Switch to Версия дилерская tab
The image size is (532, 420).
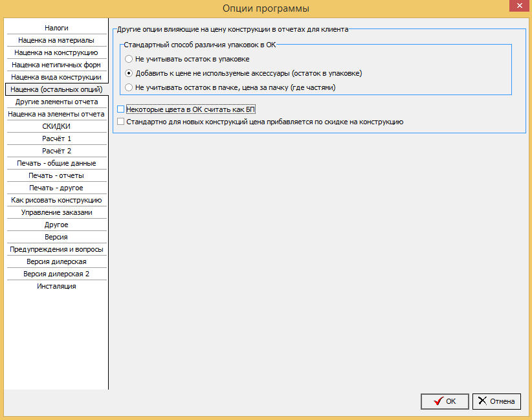coord(56,261)
